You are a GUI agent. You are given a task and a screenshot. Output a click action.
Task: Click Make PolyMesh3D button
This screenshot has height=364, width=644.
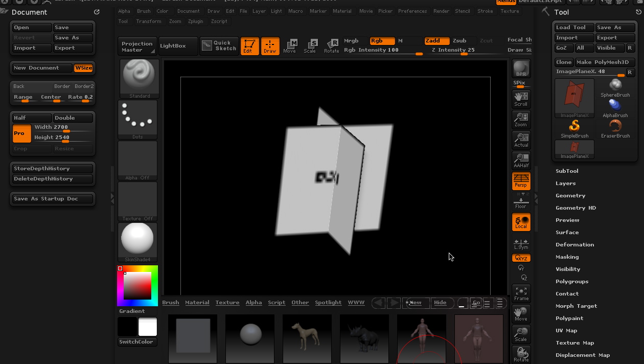tap(604, 62)
